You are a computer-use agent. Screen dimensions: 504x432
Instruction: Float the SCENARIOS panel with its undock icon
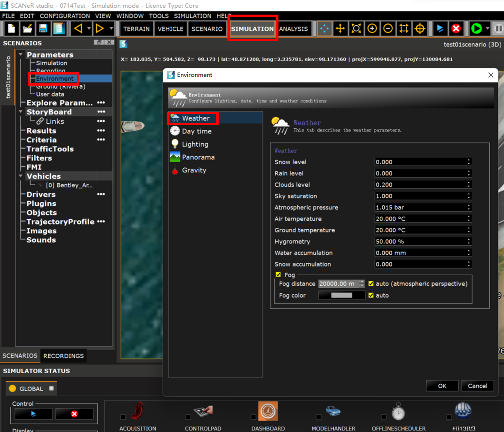pyautogui.click(x=99, y=42)
